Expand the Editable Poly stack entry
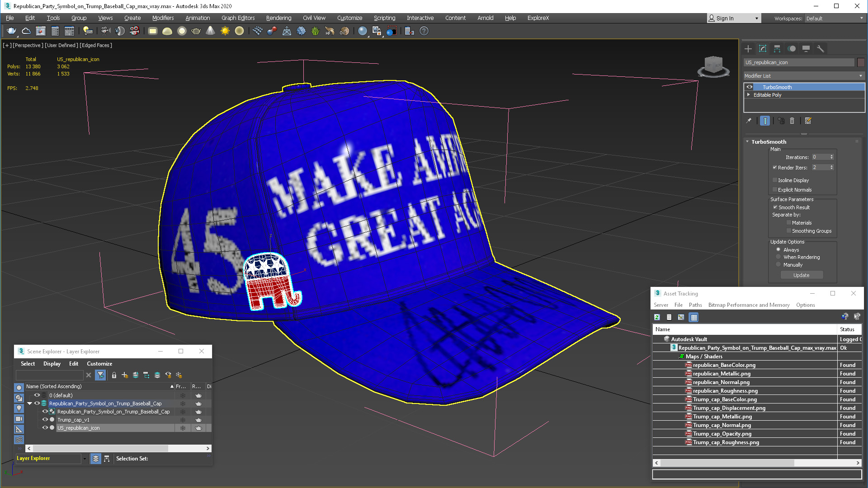The height and width of the screenshot is (488, 868). [749, 95]
